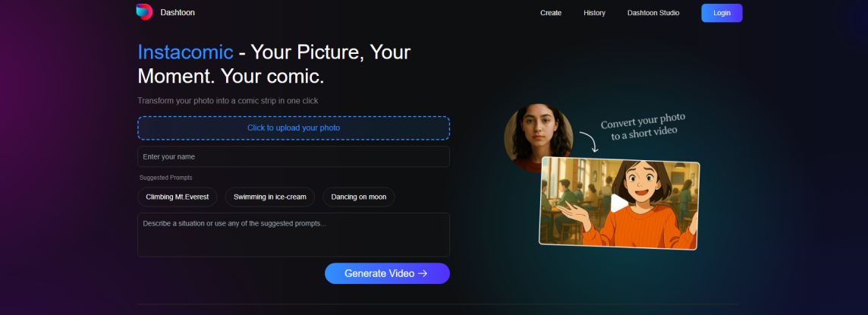The image size is (868, 315).
Task: Select the Climbing Mt.Everest suggested prompt
Action: (x=178, y=197)
